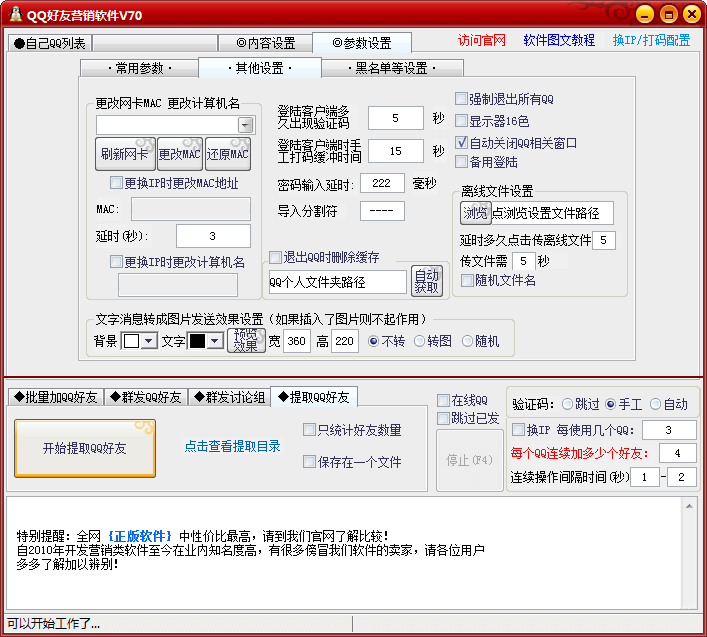Click the QQ个人文件夹路径 field

point(338,282)
